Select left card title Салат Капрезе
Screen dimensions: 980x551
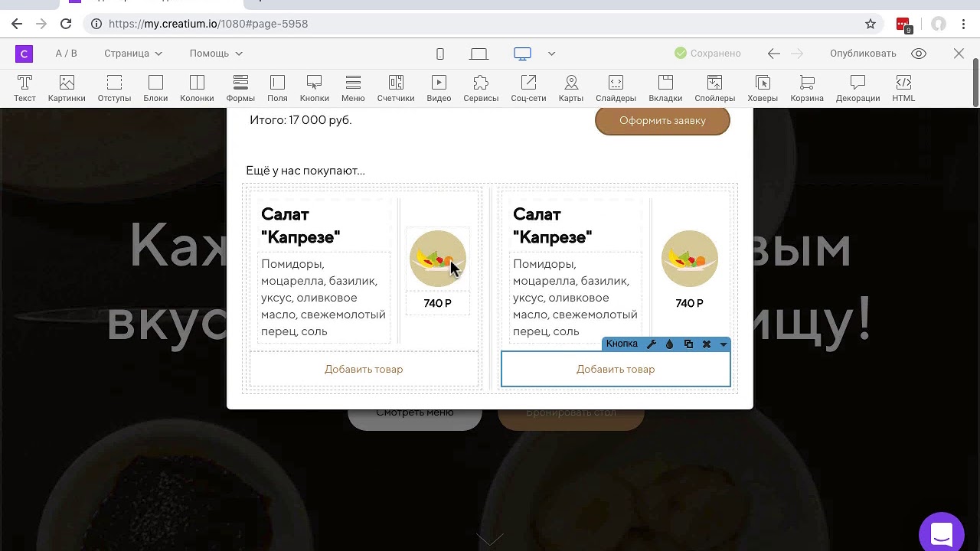301,226
